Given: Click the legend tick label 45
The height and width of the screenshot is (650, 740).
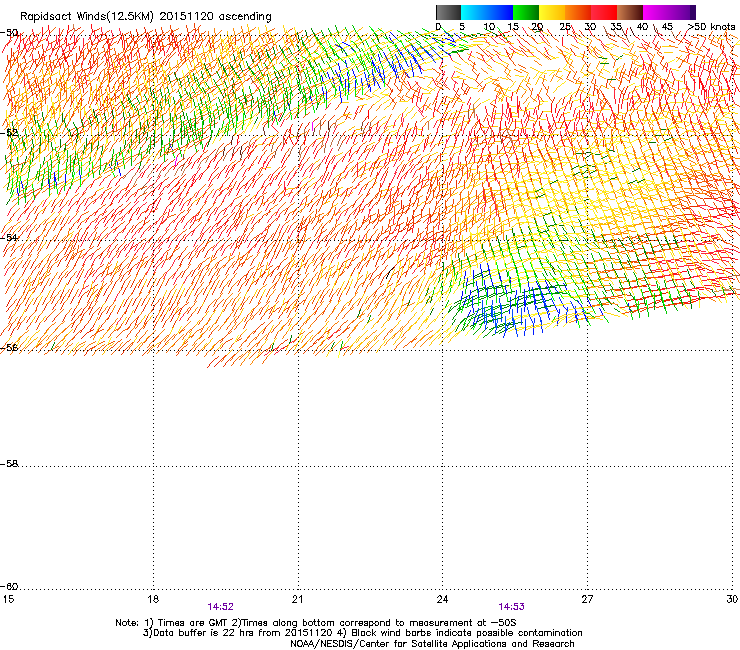Looking at the screenshot, I should pyautogui.click(x=667, y=27).
